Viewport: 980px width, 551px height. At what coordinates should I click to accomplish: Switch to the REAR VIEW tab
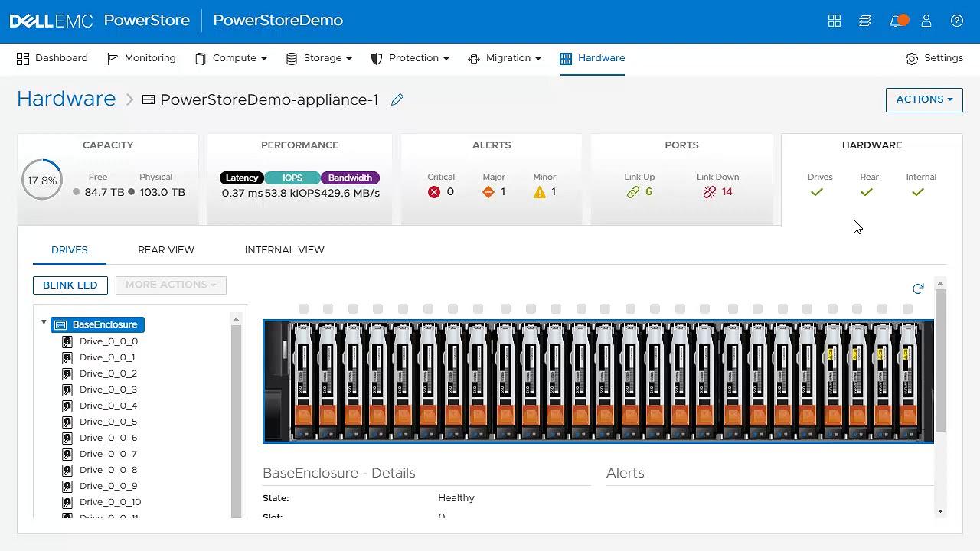coord(166,250)
